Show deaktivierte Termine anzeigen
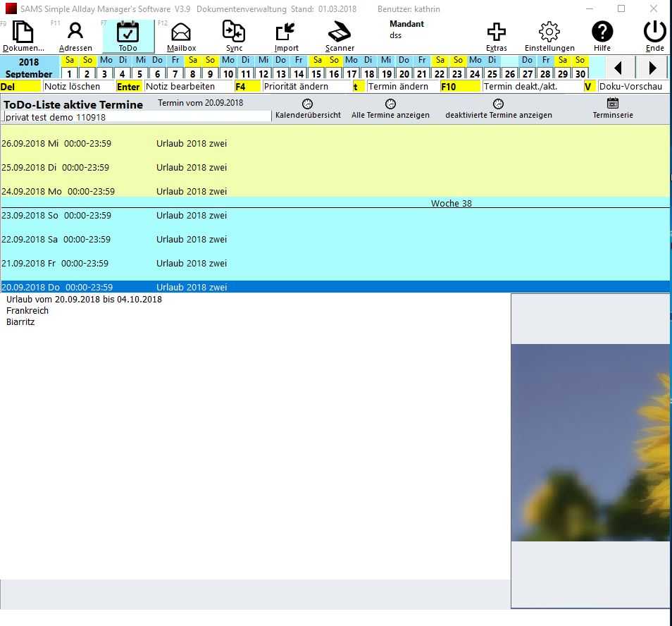This screenshot has width=672, height=626. coord(498,109)
